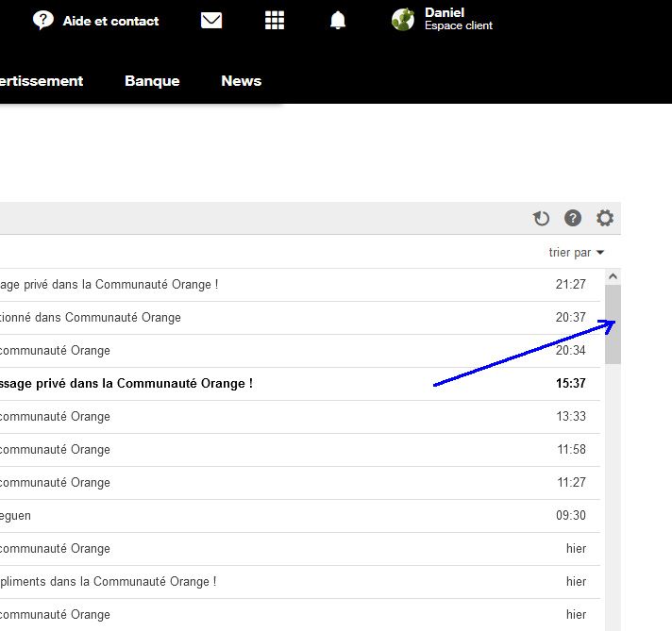
Task: Refresh the inbox with the reload icon
Action: click(541, 219)
